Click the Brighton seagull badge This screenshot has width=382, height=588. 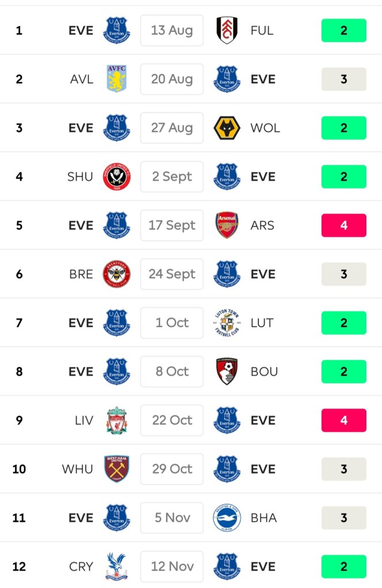[x=227, y=518]
